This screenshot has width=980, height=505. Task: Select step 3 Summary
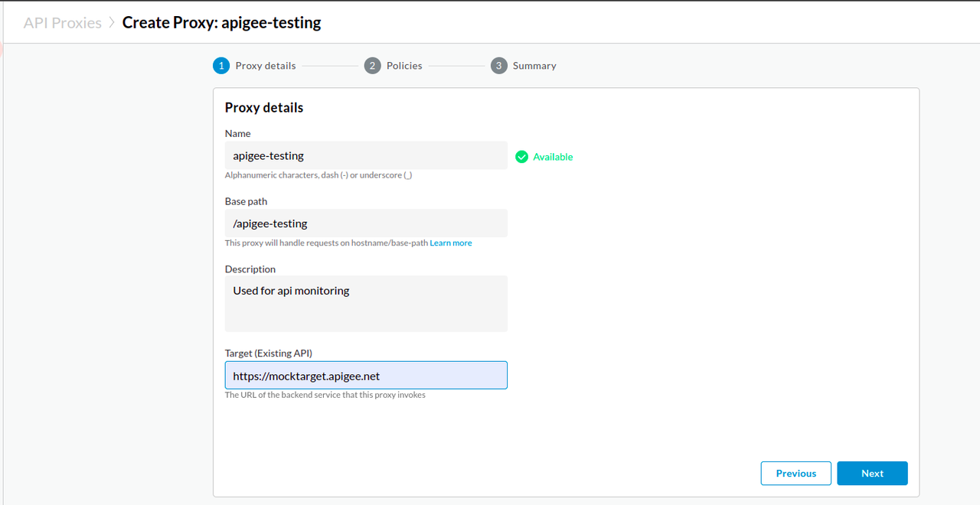coord(524,66)
